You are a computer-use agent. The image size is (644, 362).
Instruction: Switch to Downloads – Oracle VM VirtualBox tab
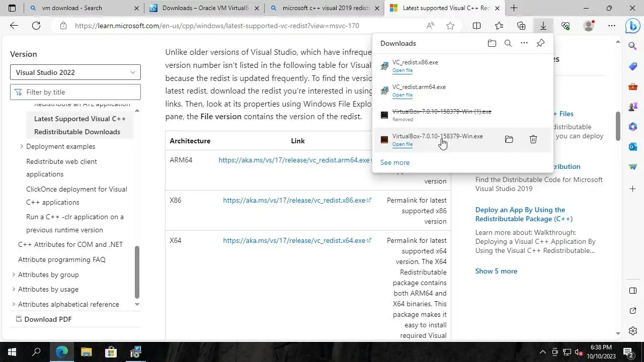pos(204,8)
